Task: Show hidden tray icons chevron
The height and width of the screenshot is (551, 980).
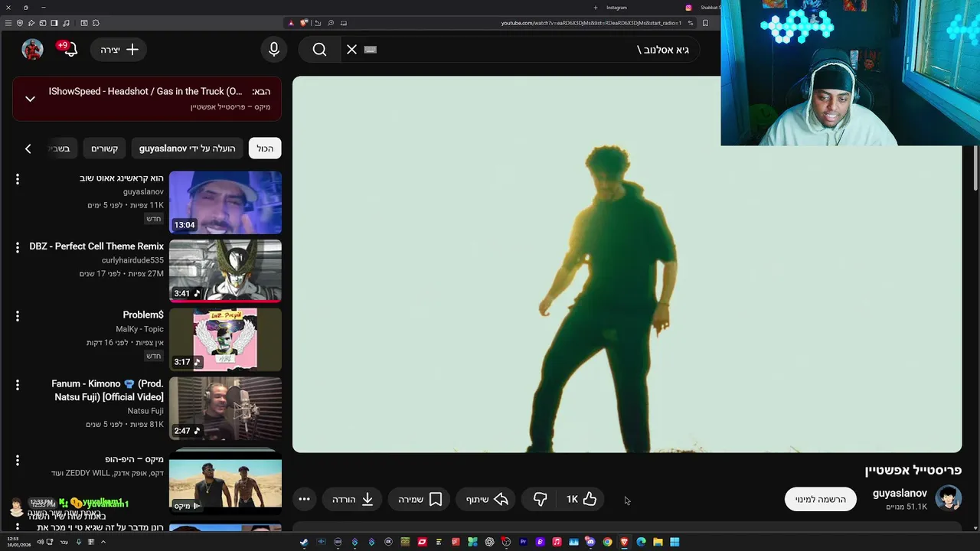Action: (x=103, y=542)
